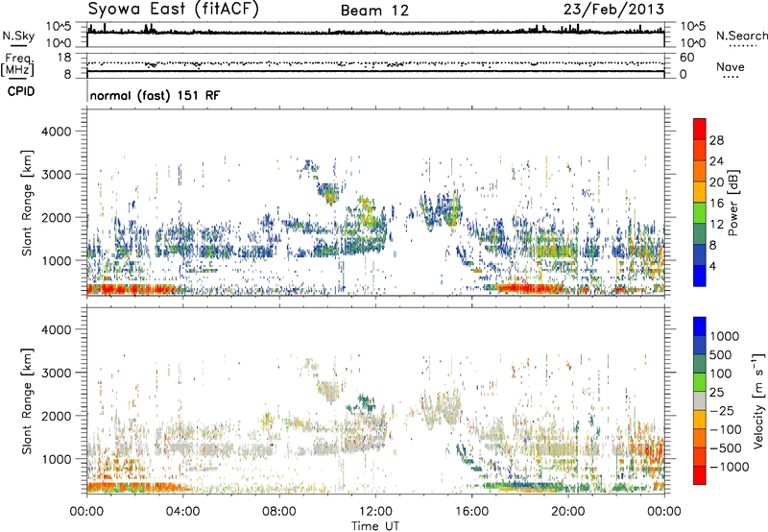Select the 'N.Sky' legend label
Image resolution: width=768 pixels, height=532 pixels.
point(18,36)
